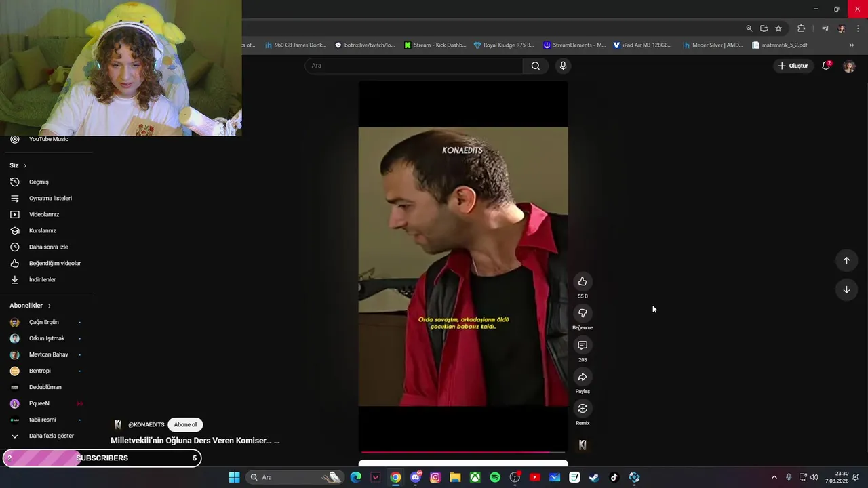This screenshot has width=868, height=488.
Task: Show hidden tray icons chevron
Action: (774, 477)
